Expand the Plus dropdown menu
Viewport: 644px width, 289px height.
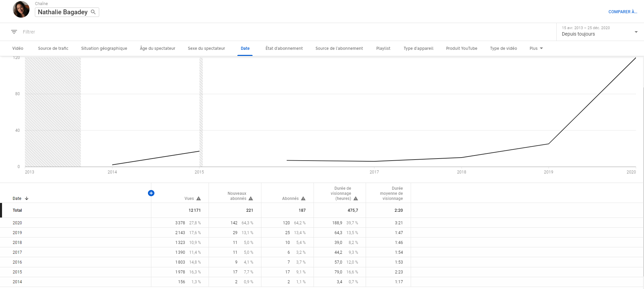pos(536,48)
